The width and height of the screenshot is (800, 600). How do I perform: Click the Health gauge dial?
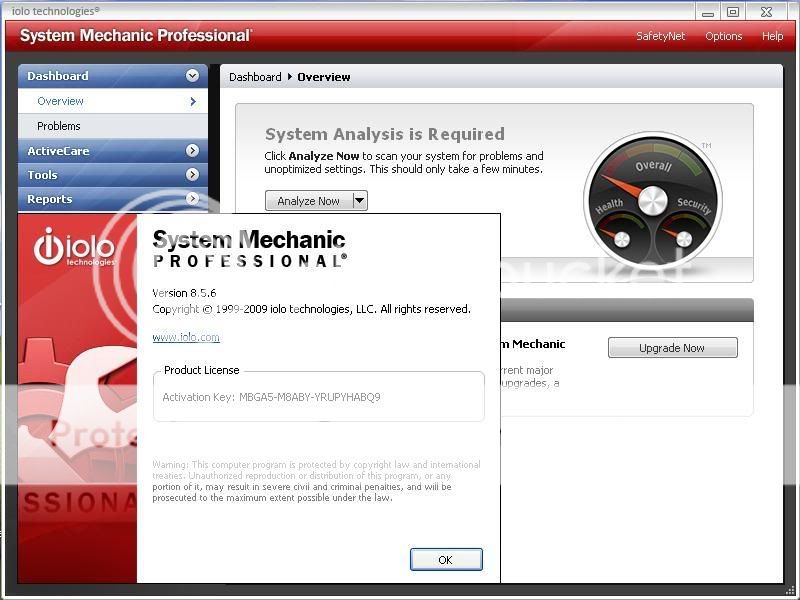click(x=622, y=239)
